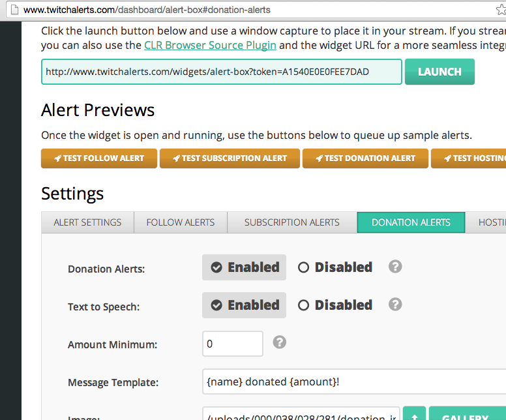506x420 pixels.
Task: Click the widget URL field
Action: coord(222,72)
